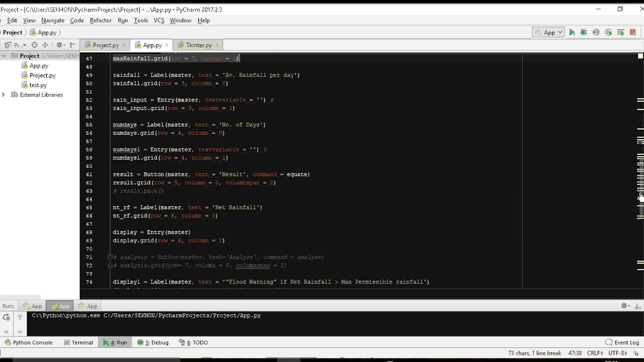
Task: Click line 61 code with Button Result
Action: pyautogui.click(x=211, y=174)
